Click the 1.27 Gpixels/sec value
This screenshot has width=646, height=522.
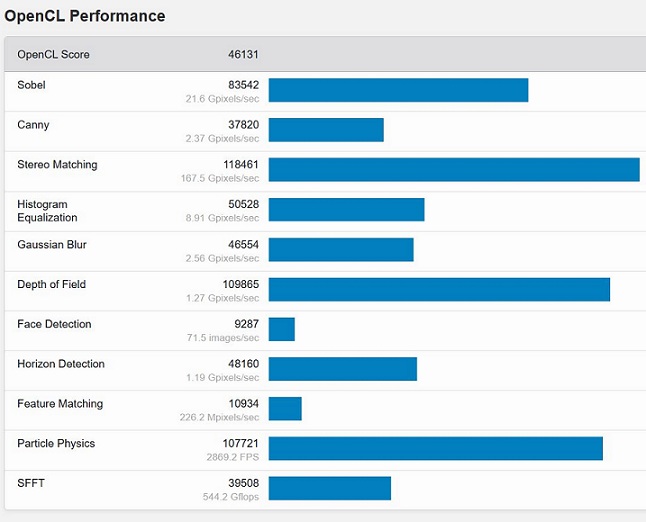tap(222, 298)
